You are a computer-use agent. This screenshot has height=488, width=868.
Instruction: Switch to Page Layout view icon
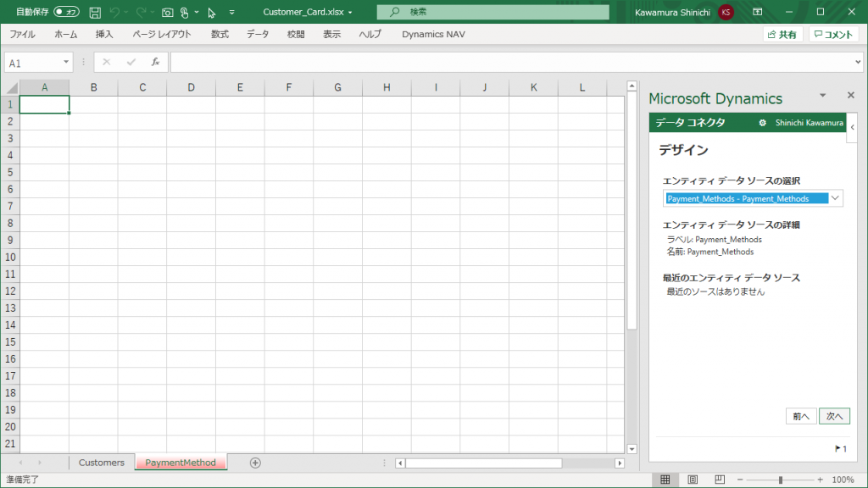(x=693, y=480)
